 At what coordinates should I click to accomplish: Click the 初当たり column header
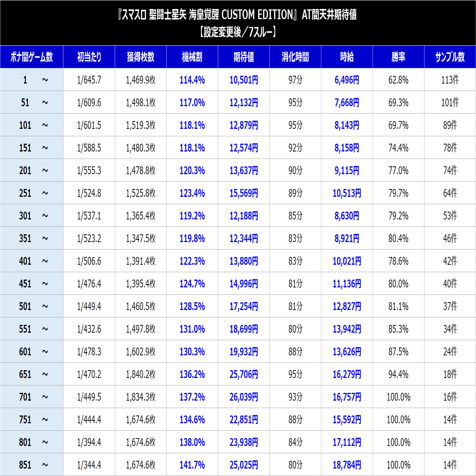(89, 57)
